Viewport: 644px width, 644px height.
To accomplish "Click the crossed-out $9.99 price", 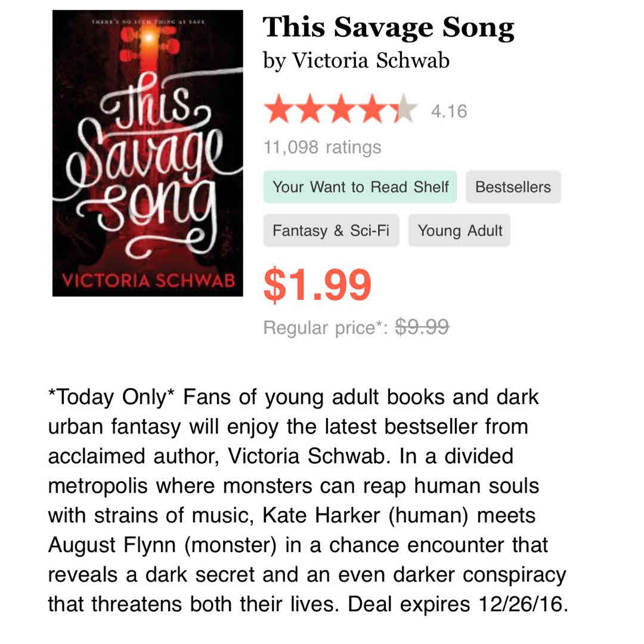I will tap(423, 327).
